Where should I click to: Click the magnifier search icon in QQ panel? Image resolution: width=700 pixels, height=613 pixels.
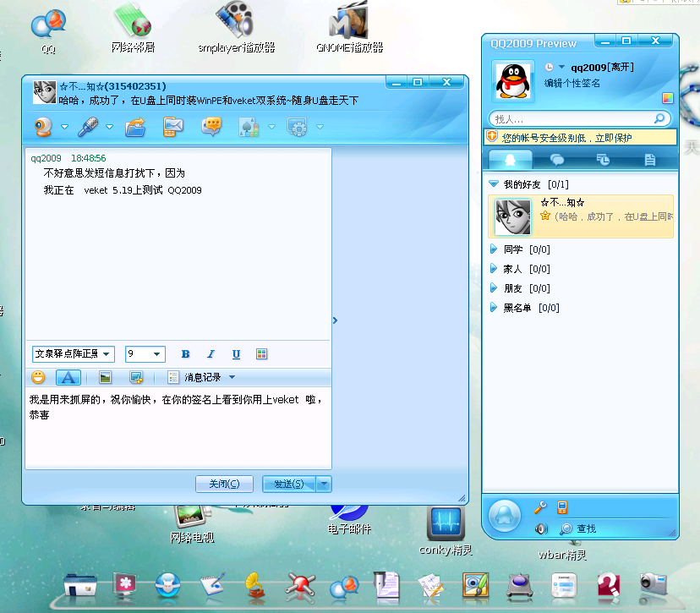click(659, 118)
